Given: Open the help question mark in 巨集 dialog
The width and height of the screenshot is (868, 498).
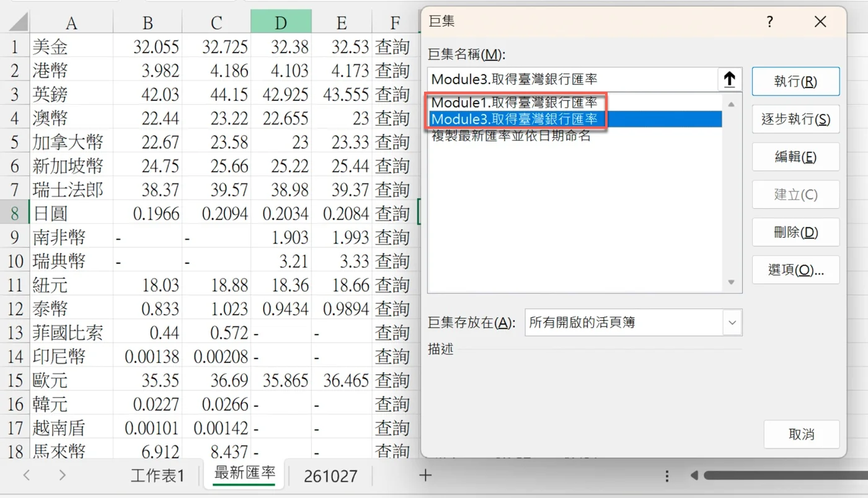Looking at the screenshot, I should 770,22.
